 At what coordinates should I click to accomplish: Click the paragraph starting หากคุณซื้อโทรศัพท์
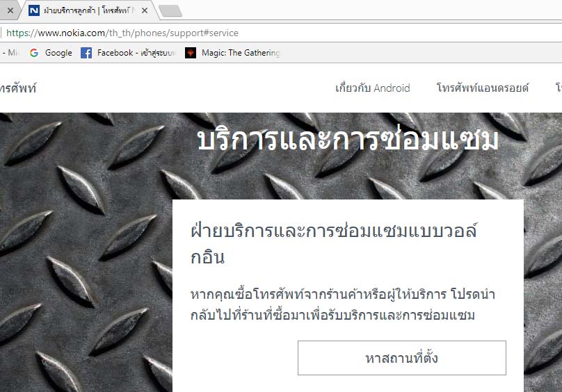click(x=343, y=304)
